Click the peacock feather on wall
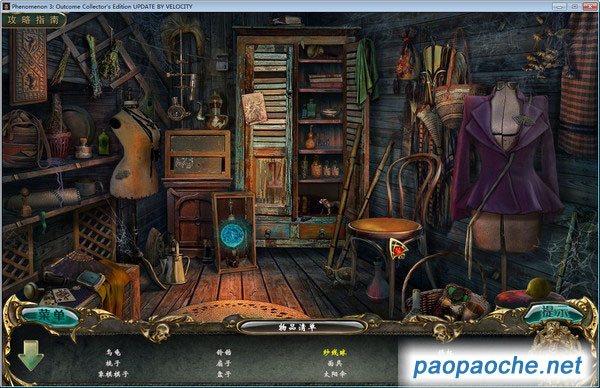The height and width of the screenshot is (388, 600). [x=149, y=103]
